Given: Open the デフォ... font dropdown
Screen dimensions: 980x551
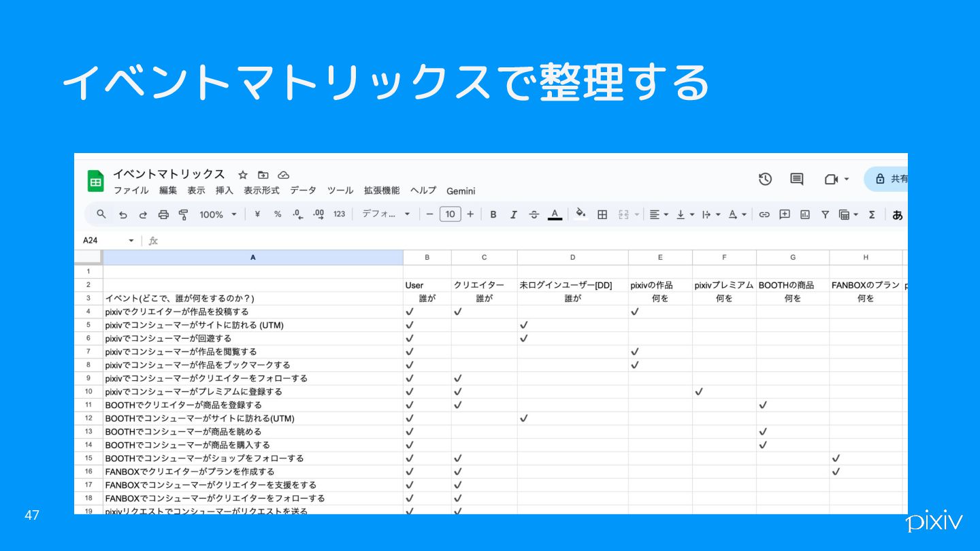Looking at the screenshot, I should pyautogui.click(x=386, y=214).
